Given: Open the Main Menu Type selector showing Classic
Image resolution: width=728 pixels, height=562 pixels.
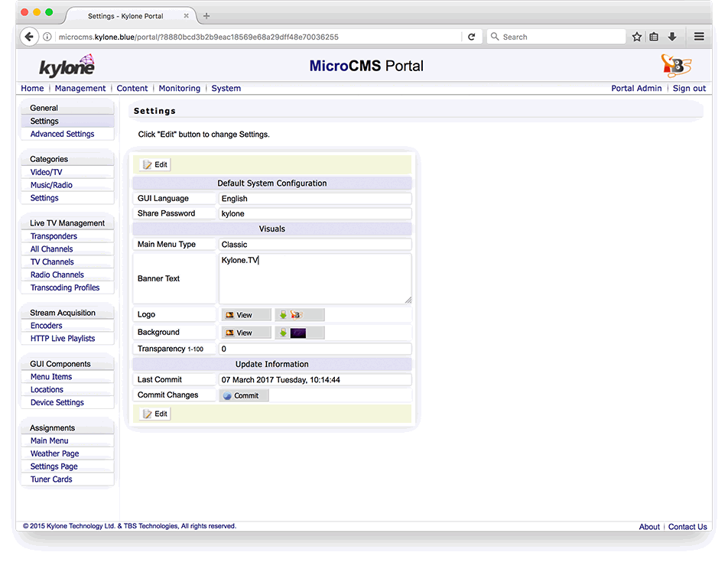Looking at the screenshot, I should pyautogui.click(x=315, y=243).
